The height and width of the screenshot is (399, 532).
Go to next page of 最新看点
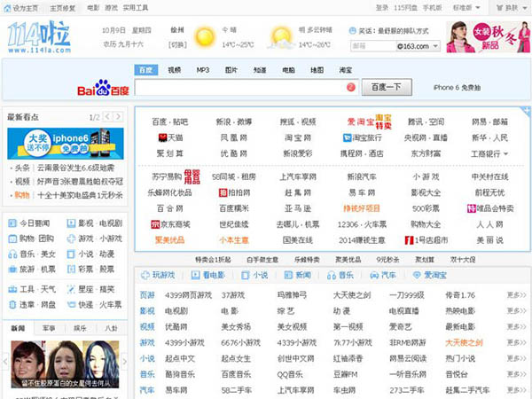118,117
